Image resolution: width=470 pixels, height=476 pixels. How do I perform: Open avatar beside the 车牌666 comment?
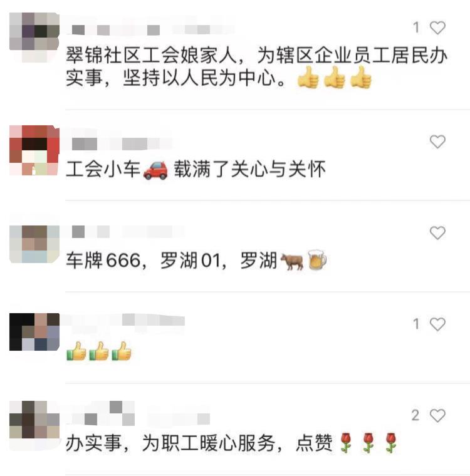[x=34, y=244]
